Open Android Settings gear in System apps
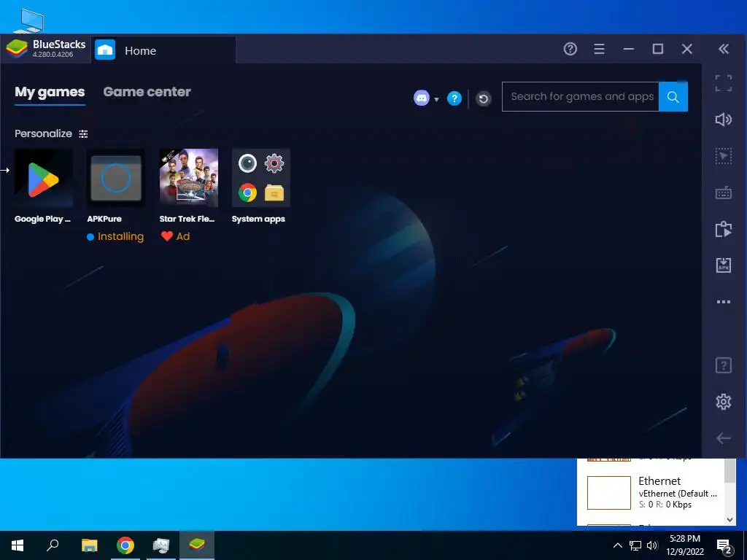The image size is (747, 560). [x=274, y=163]
